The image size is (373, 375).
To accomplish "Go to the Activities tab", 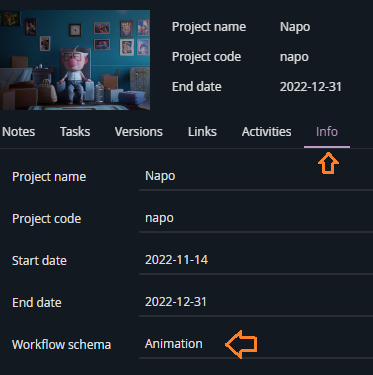I will pyautogui.click(x=266, y=132).
